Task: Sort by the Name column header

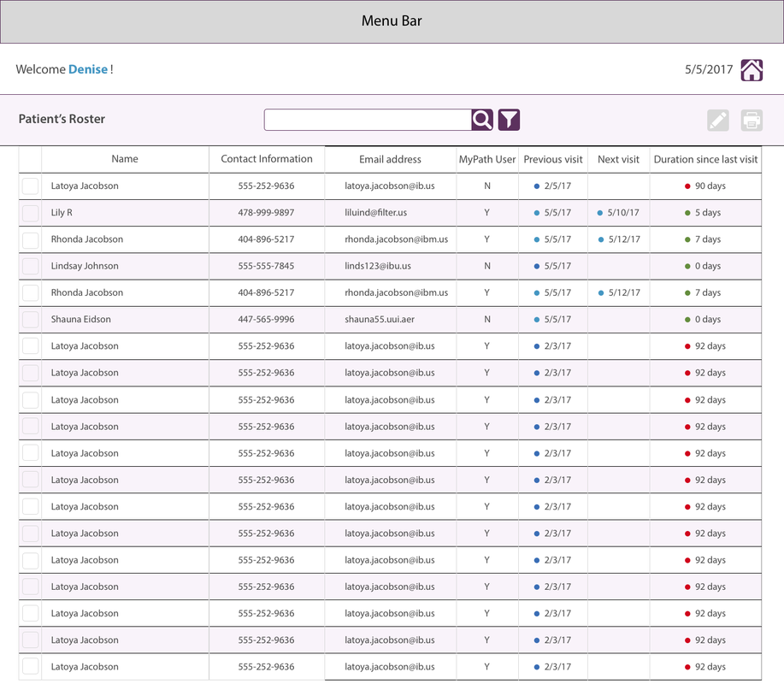Action: point(125,159)
